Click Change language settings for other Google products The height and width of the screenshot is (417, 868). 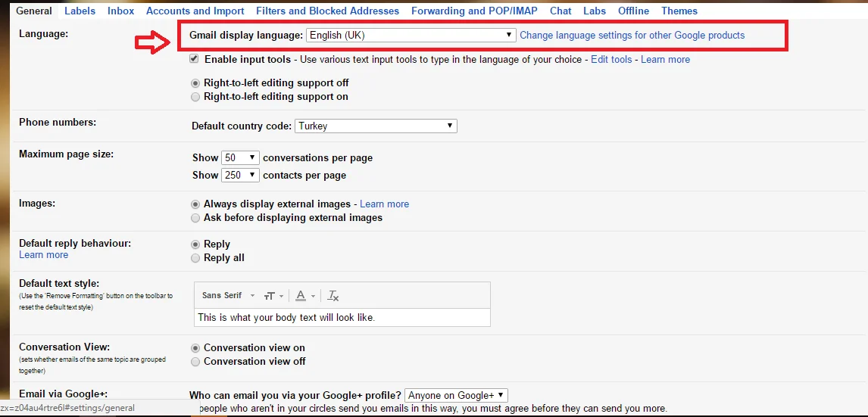coord(632,36)
